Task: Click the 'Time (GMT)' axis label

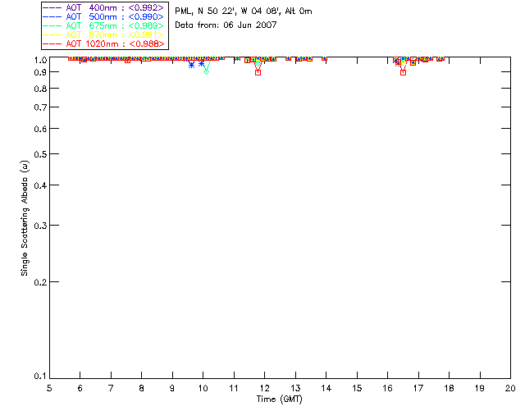Action: pyautogui.click(x=279, y=399)
